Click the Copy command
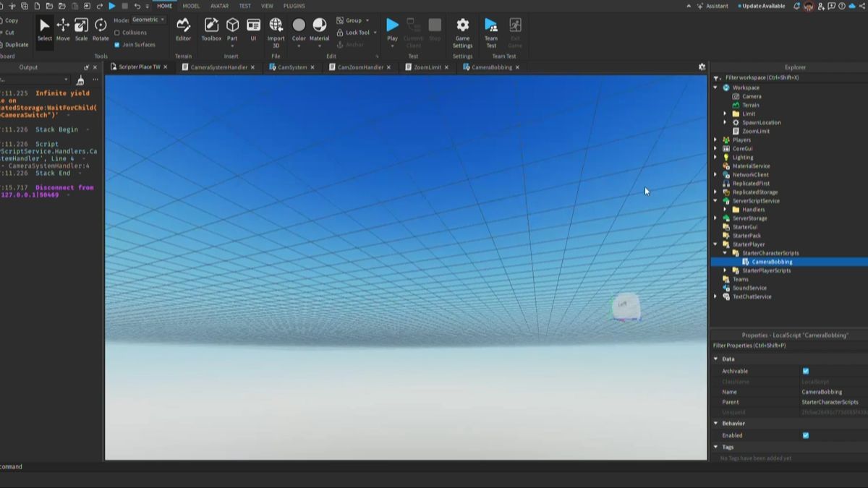 [x=12, y=20]
